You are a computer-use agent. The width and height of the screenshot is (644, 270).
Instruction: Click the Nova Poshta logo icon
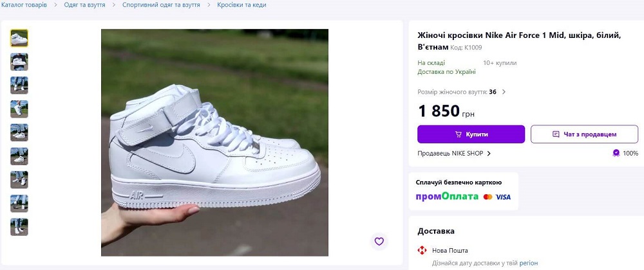click(x=422, y=250)
